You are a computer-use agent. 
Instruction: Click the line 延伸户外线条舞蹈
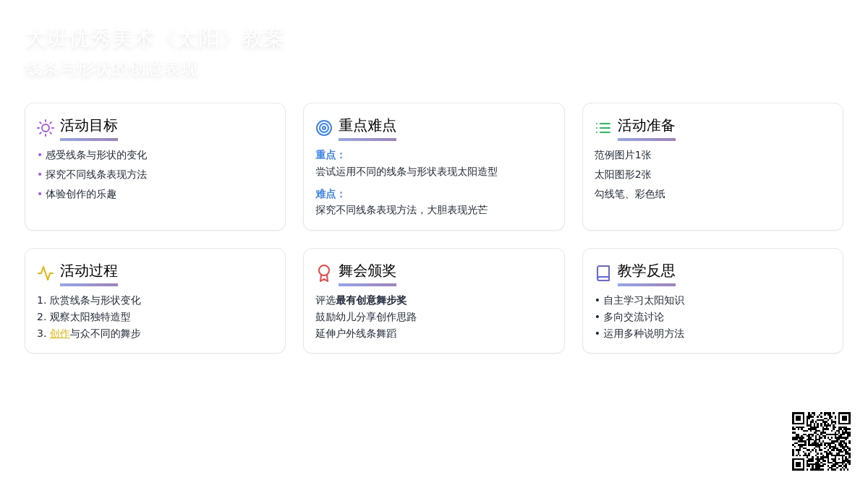coord(356,333)
